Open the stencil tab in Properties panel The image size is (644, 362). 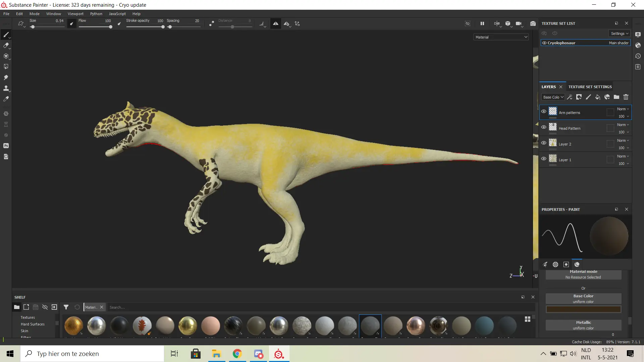click(x=566, y=264)
